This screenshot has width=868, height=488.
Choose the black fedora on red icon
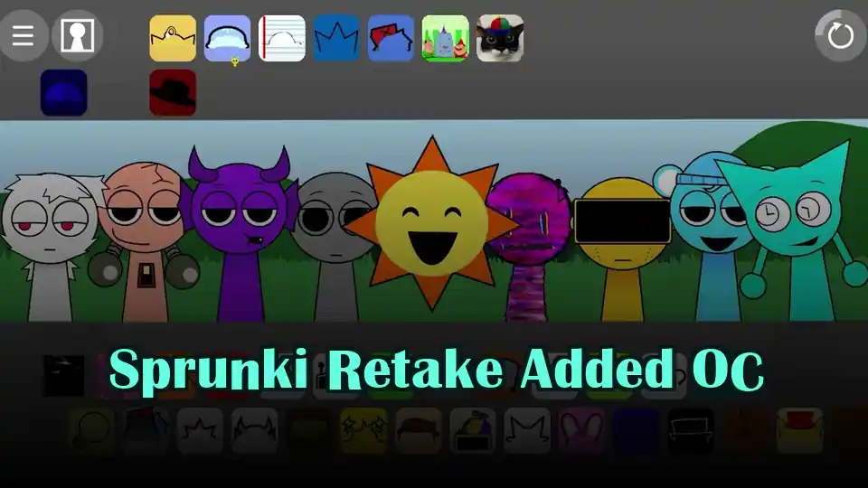[173, 93]
